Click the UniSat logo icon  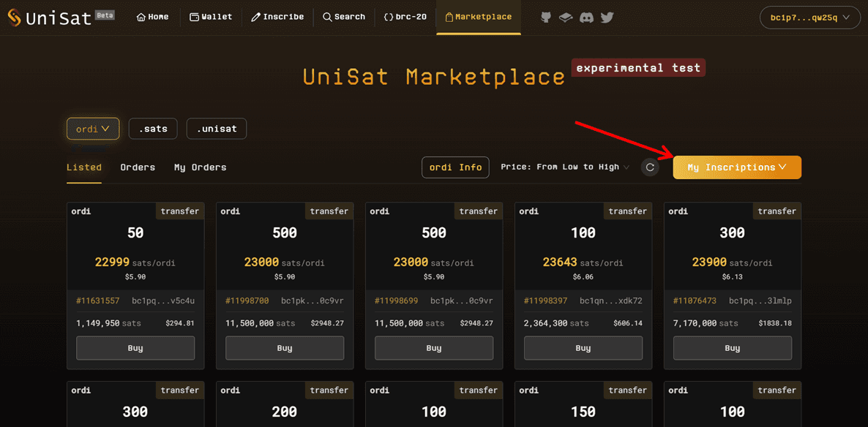14,18
